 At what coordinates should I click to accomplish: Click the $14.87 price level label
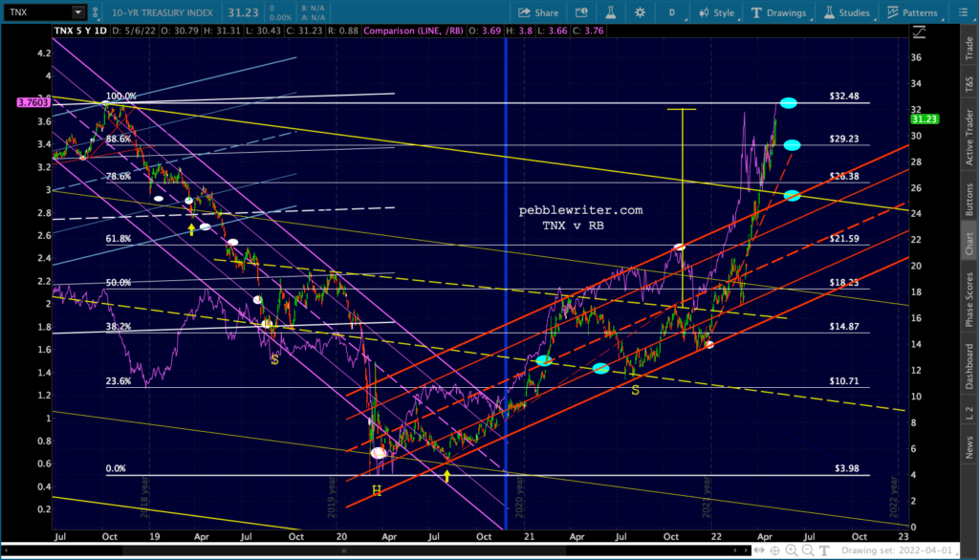click(x=844, y=326)
